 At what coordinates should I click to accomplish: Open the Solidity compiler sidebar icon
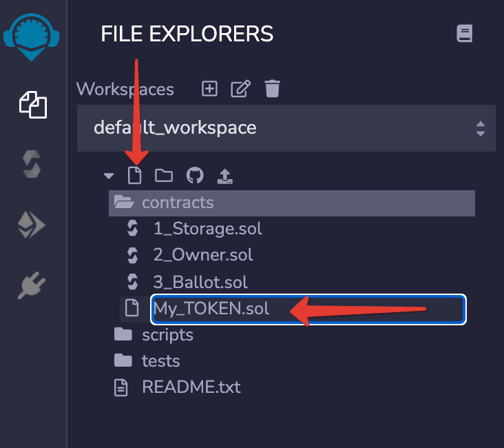pyautogui.click(x=32, y=164)
